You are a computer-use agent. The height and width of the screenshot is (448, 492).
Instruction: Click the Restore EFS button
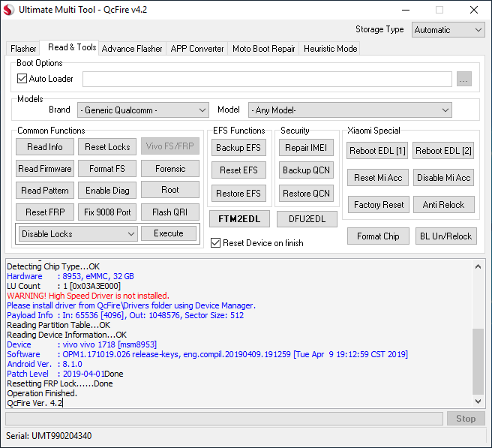(x=238, y=194)
